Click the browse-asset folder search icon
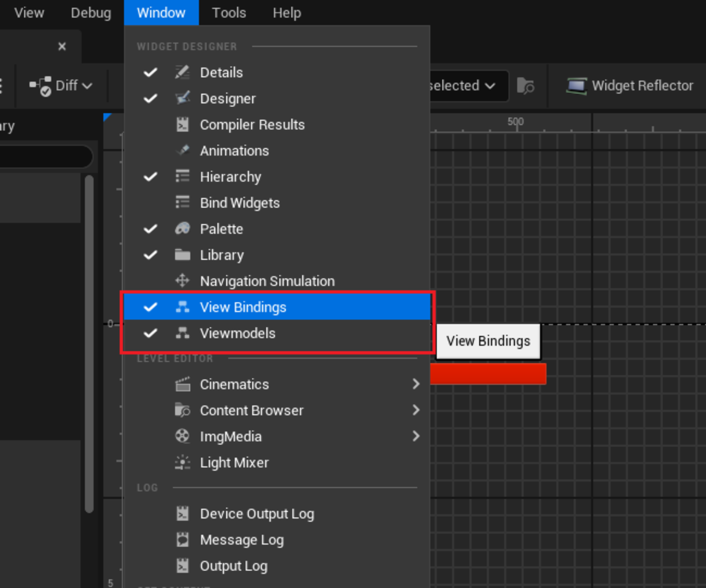This screenshot has height=588, width=706. coord(525,86)
